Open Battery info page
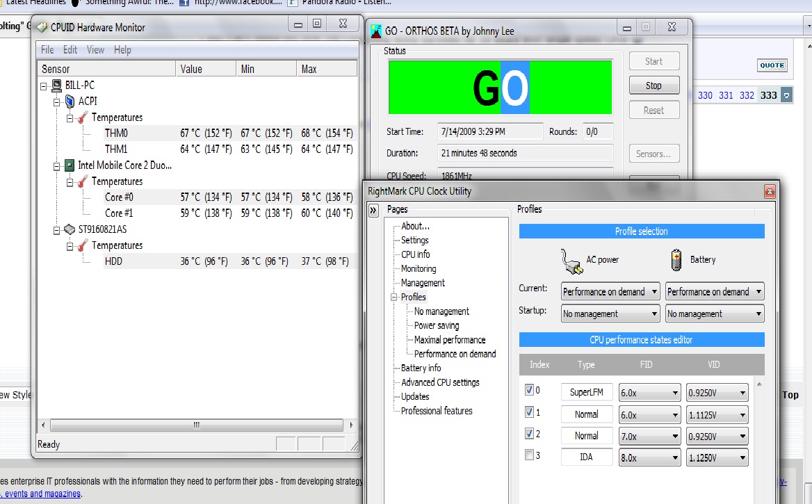Image resolution: width=812 pixels, height=504 pixels. pos(421,368)
